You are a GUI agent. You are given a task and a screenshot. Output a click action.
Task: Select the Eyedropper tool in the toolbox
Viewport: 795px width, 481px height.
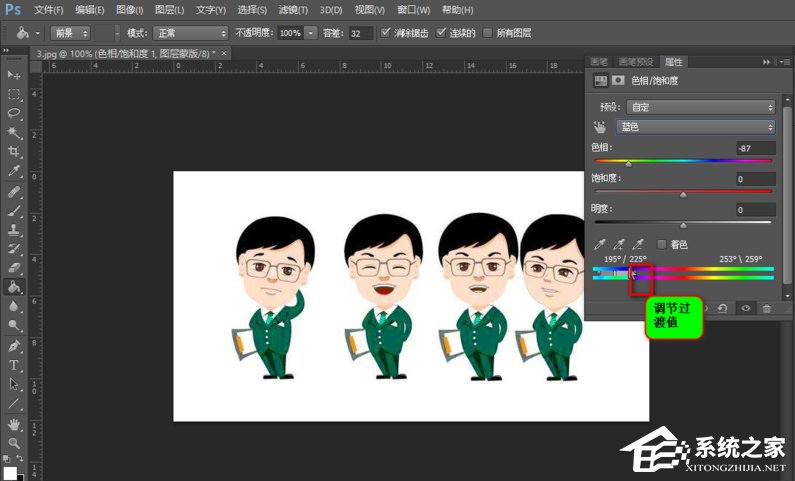tap(14, 171)
